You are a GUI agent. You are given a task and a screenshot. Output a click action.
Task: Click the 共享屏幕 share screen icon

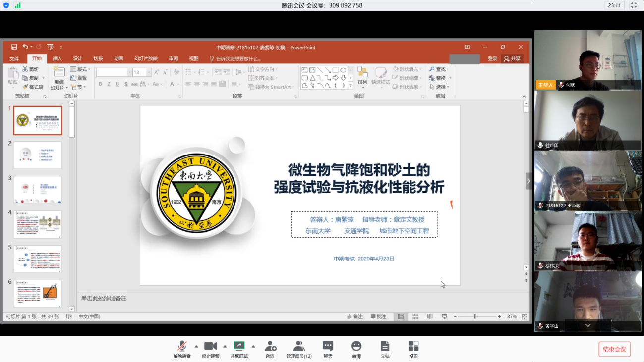pos(239,347)
